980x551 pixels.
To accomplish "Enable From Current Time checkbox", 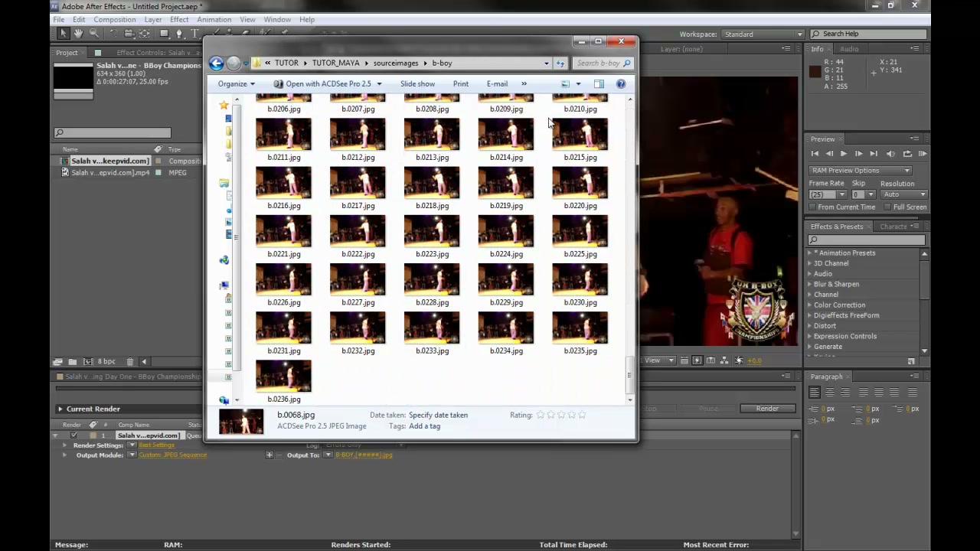I will coord(813,207).
